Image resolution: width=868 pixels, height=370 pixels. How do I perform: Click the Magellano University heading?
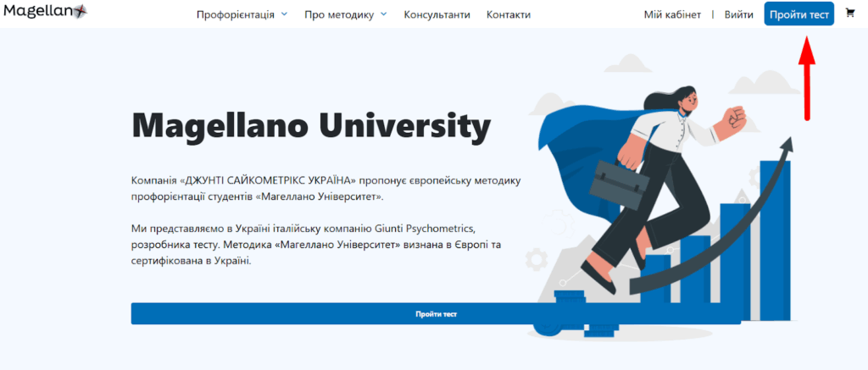click(x=311, y=125)
